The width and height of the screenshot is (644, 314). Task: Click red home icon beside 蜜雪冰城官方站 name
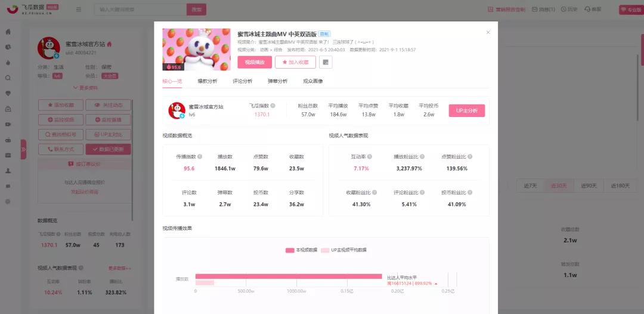click(x=109, y=44)
